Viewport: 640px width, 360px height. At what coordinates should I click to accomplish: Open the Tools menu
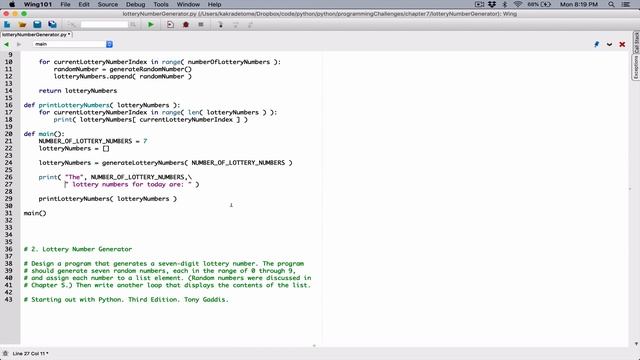[161, 4]
